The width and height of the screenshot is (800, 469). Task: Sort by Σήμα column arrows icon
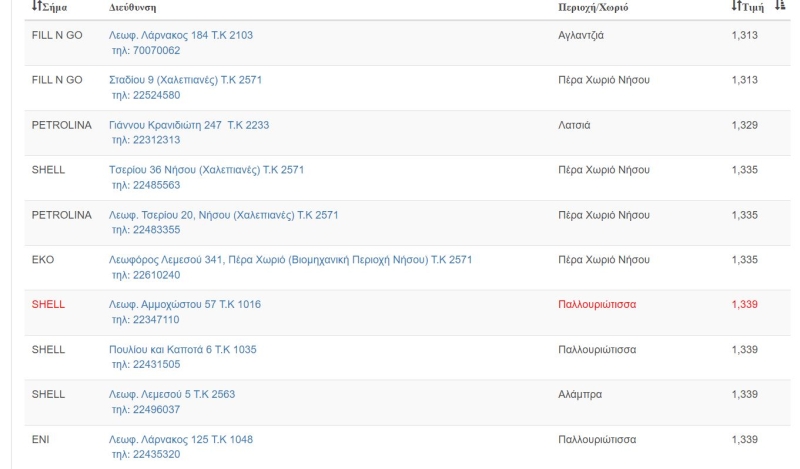point(36,6)
